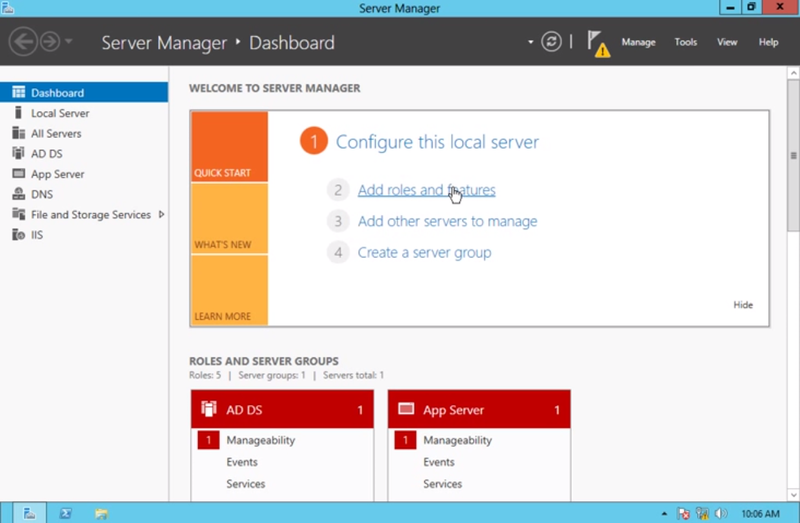Click the File and Storage Services icon
This screenshot has width=800, height=523.
[x=18, y=214]
